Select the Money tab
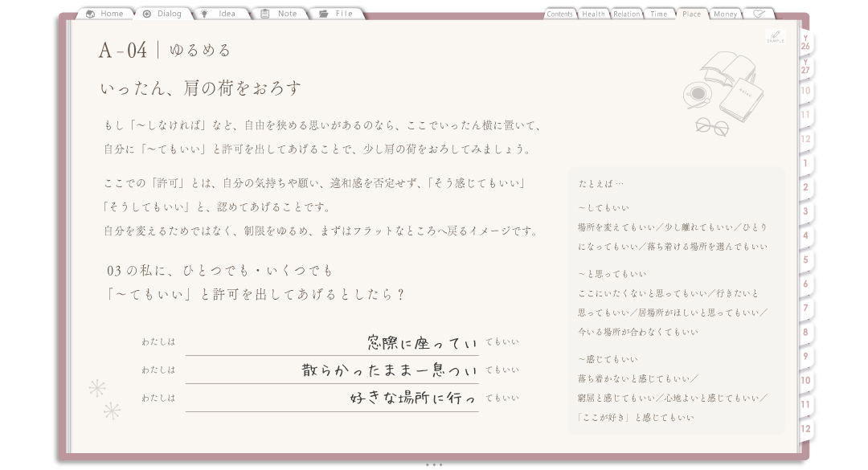 [x=725, y=14]
